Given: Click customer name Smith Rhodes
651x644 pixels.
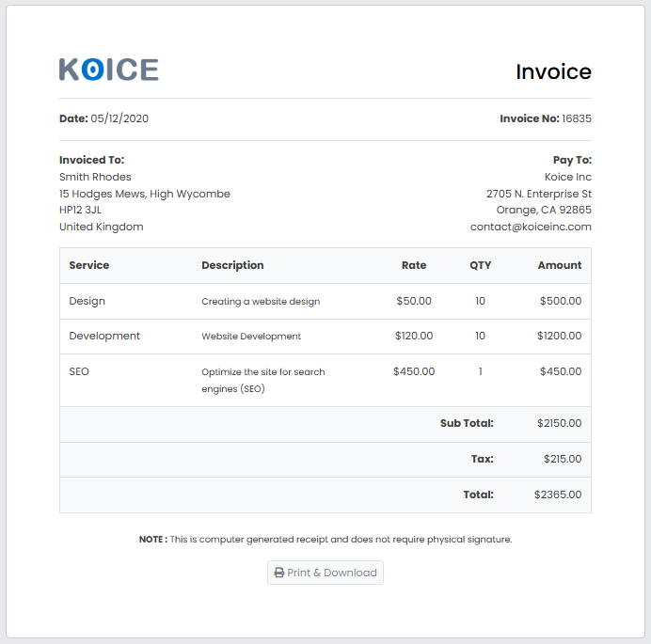Looking at the screenshot, I should 95,177.
